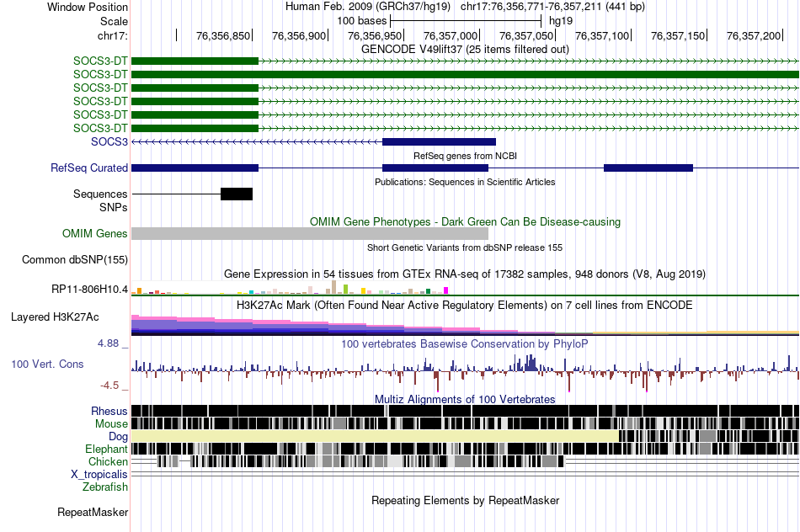Click the hg19 label beside the scale bar
Screen dimensions: 800x532
click(561, 21)
